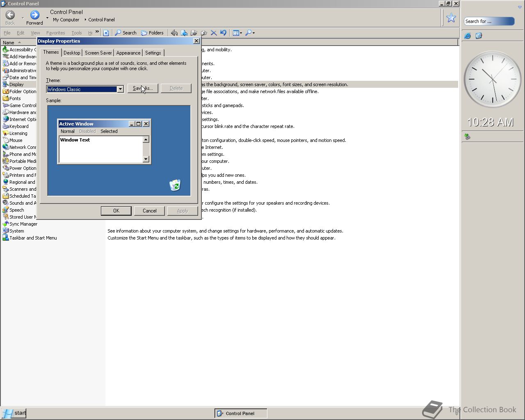Open the Start menu button
Viewport: 525px width, 420px height.
[x=14, y=413]
